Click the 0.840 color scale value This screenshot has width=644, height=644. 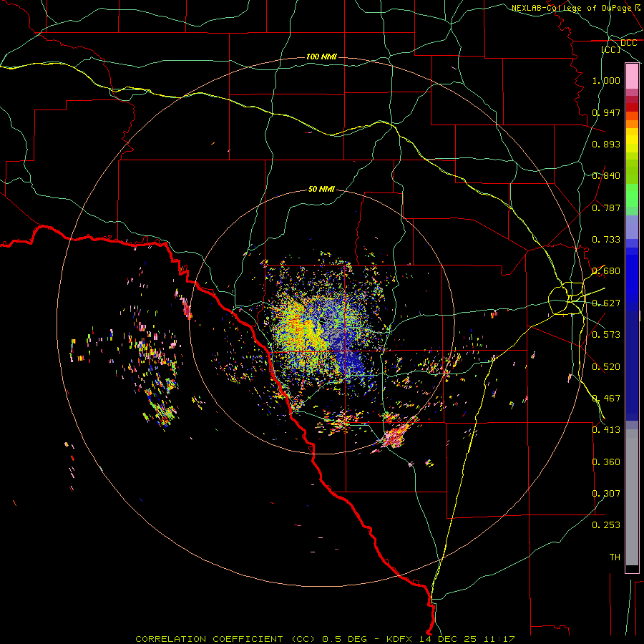[x=606, y=176]
